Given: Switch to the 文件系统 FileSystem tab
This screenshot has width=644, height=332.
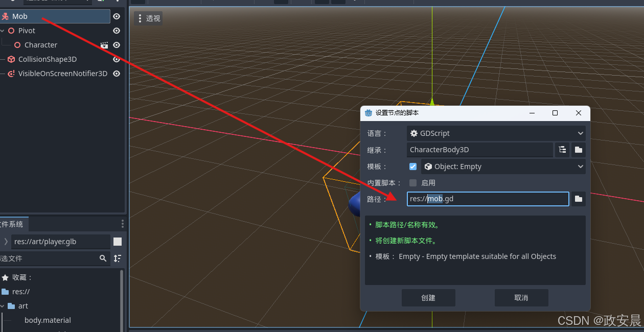Looking at the screenshot, I should tap(12, 224).
